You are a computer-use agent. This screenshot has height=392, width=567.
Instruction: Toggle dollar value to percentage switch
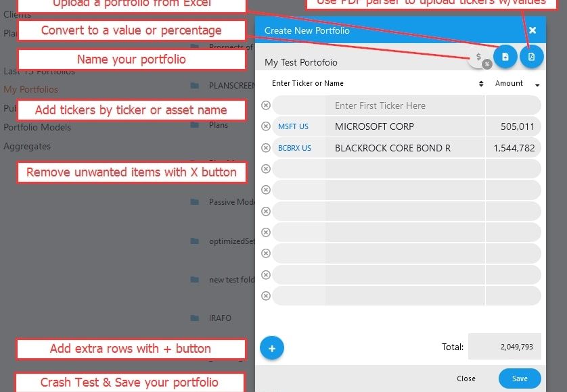click(480, 59)
